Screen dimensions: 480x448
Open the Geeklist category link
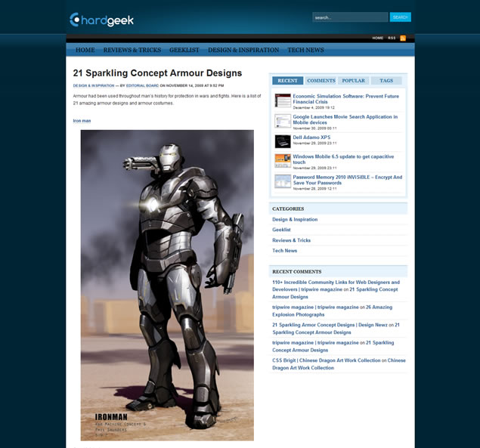coord(281,230)
